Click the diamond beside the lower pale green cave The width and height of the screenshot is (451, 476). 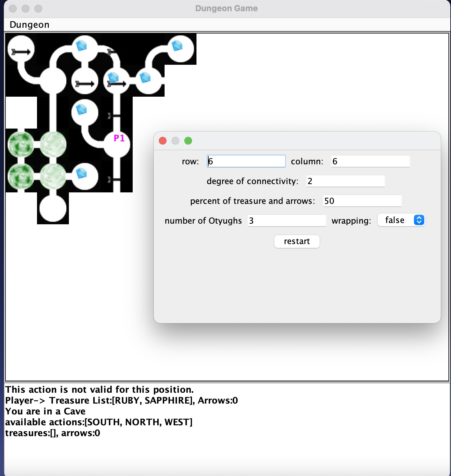click(x=81, y=173)
